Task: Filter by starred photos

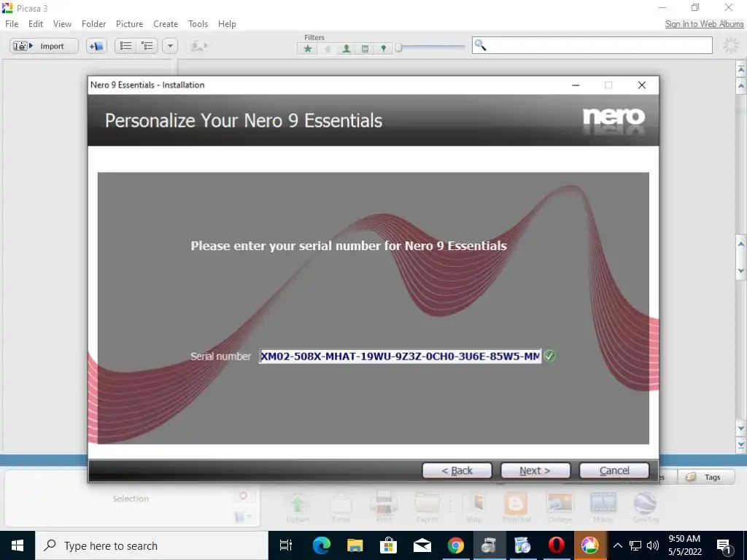Action: [x=308, y=49]
